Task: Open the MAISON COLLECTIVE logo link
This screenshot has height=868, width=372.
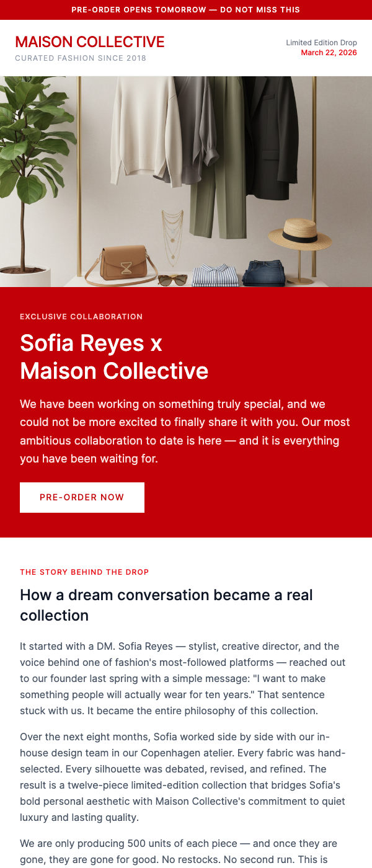Action: click(90, 42)
